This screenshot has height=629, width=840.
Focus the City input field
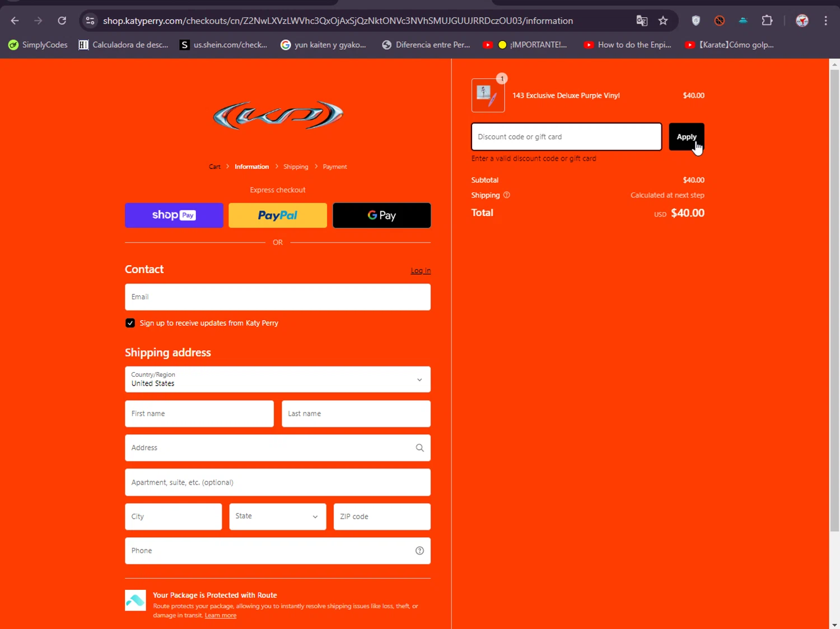[x=174, y=517]
